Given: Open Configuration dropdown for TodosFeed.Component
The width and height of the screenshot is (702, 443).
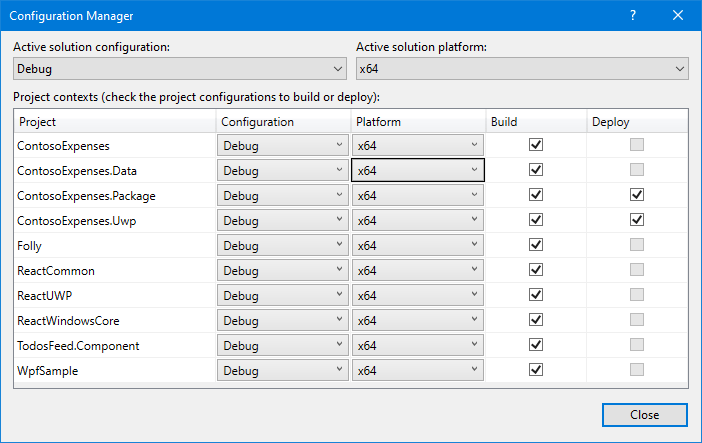Looking at the screenshot, I should pyautogui.click(x=282, y=345).
